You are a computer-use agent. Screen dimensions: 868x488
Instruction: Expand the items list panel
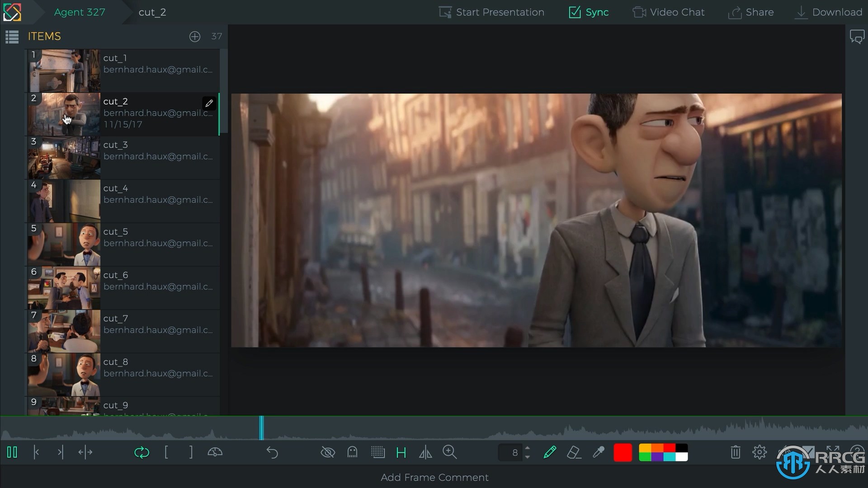point(11,36)
